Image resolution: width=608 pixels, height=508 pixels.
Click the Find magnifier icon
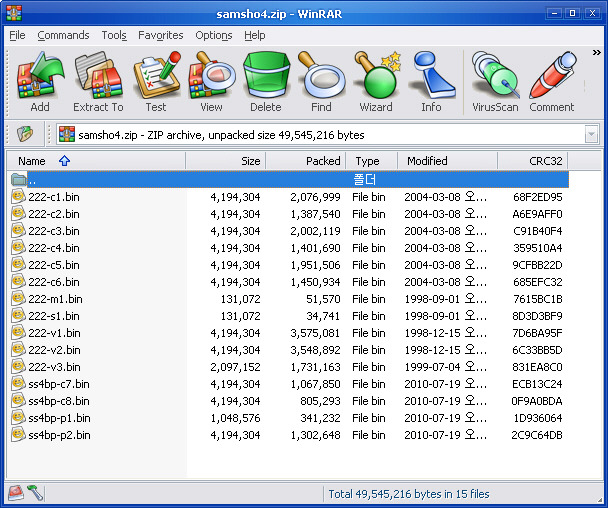pyautogui.click(x=321, y=81)
